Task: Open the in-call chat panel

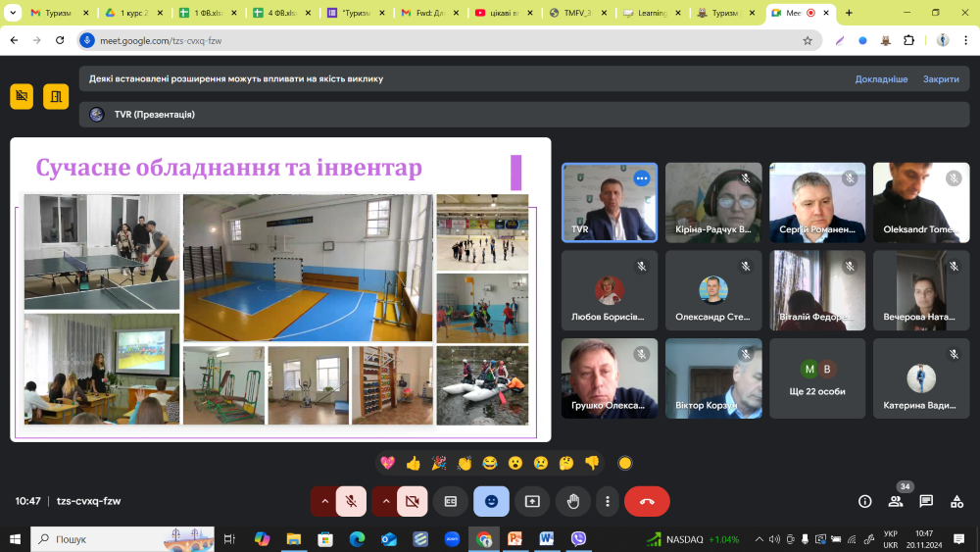Action: pyautogui.click(x=926, y=501)
